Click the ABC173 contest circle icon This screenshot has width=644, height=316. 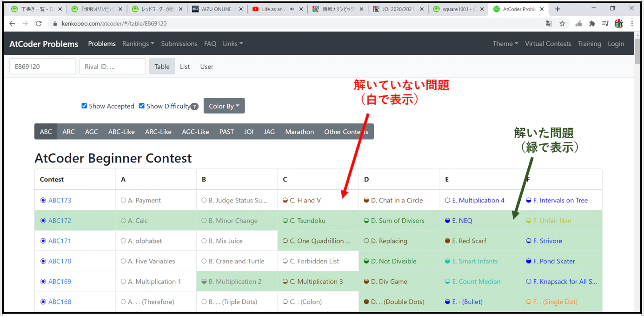(43, 201)
